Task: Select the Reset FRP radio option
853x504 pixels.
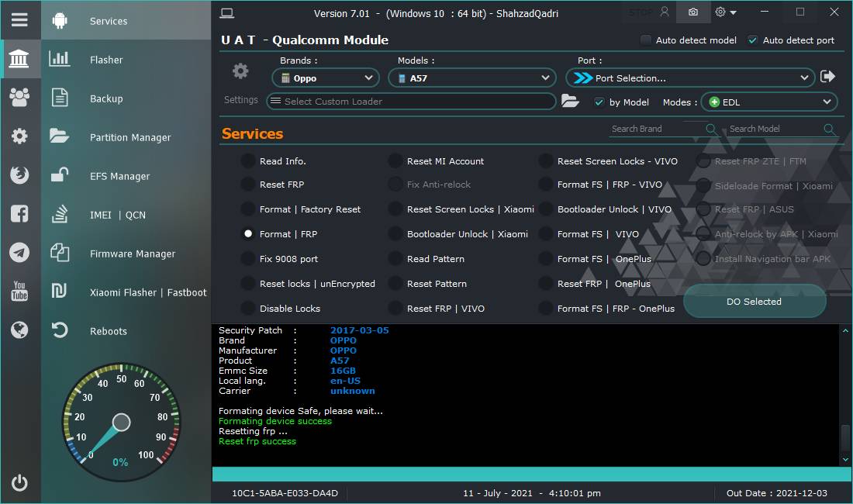Action: pyautogui.click(x=247, y=185)
